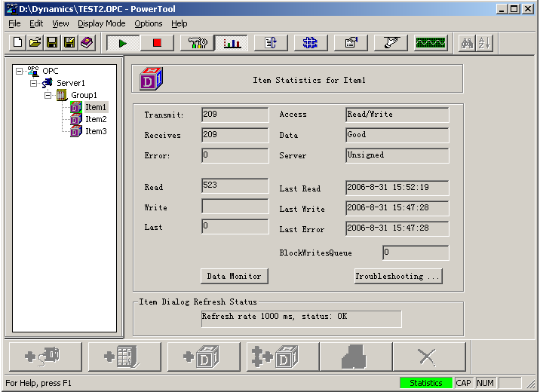Viewport: 540px width, 392px height.
Task: Click the delete X button
Action: (x=428, y=357)
